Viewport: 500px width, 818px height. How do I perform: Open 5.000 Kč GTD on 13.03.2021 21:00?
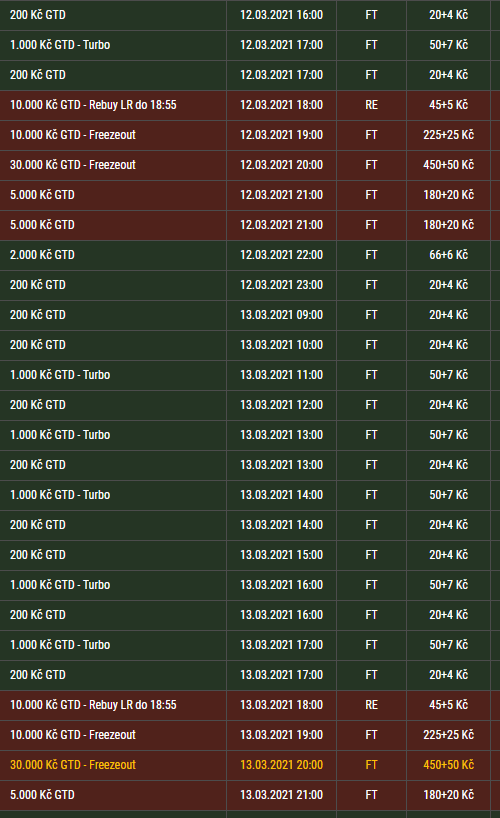tap(250, 795)
